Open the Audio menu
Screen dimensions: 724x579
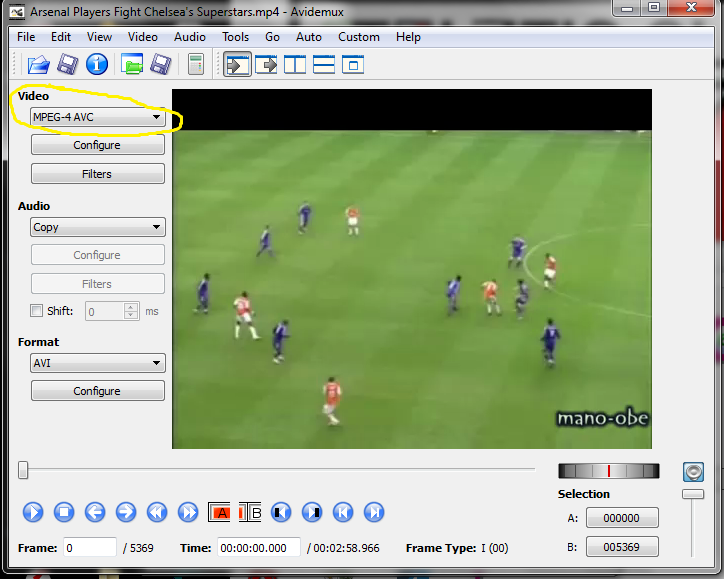point(190,37)
